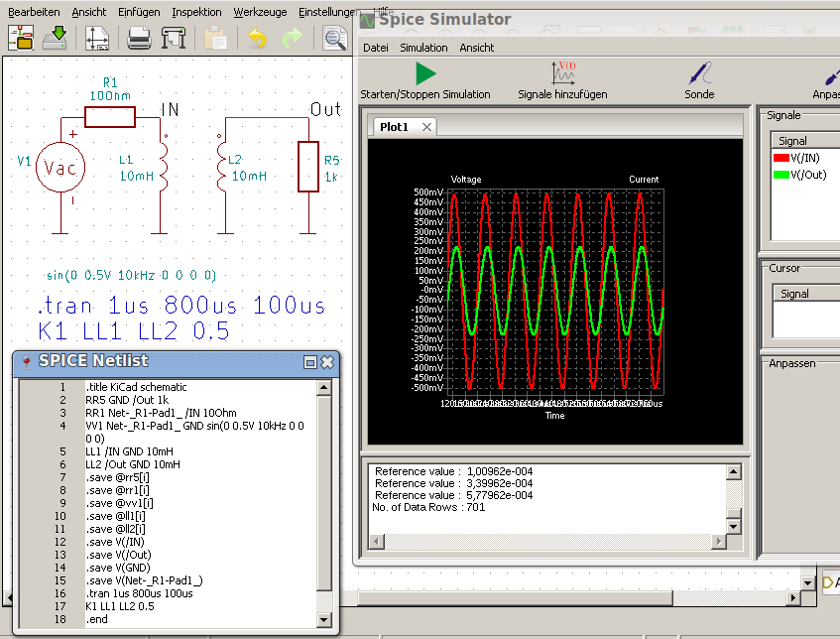840x639 pixels.
Task: Click the sin(0 0.5V 10kHz) source text
Action: coord(131,276)
